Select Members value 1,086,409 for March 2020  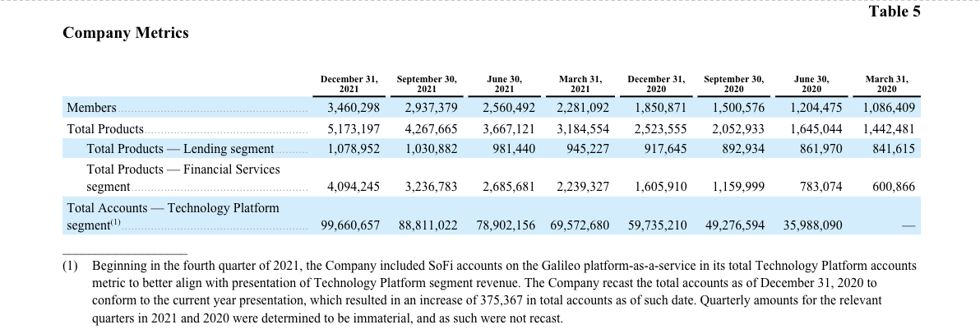tap(889, 108)
